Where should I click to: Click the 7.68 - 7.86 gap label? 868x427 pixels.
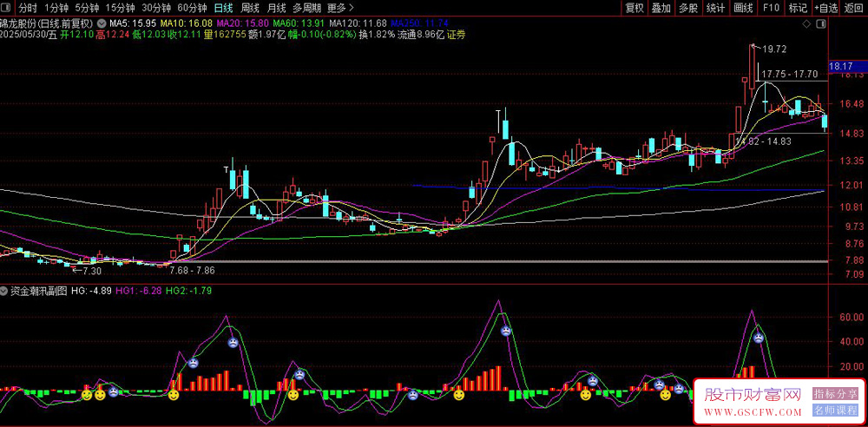(x=192, y=270)
